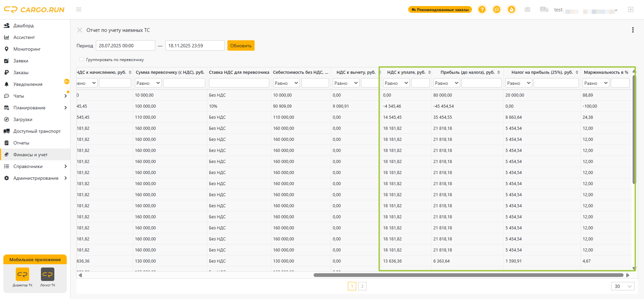The width and height of the screenshot is (644, 299).
Task: Click the horizontal scrollbar left arrow
Action: point(80,275)
